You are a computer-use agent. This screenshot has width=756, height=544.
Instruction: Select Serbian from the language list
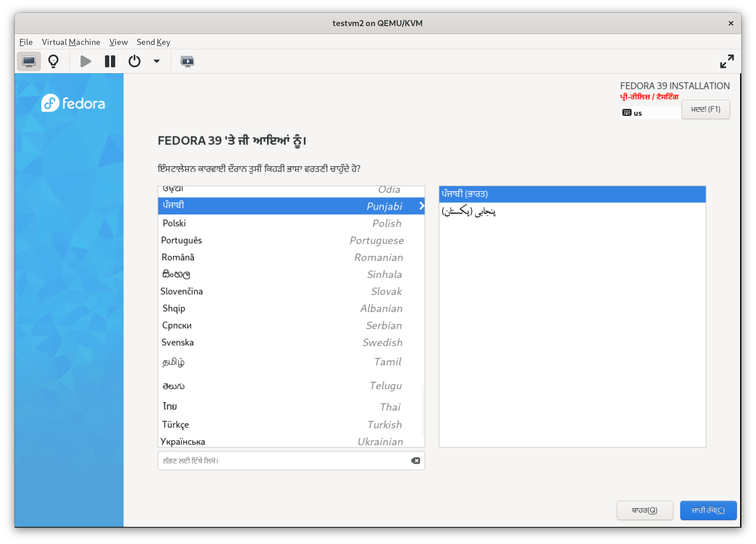(291, 325)
